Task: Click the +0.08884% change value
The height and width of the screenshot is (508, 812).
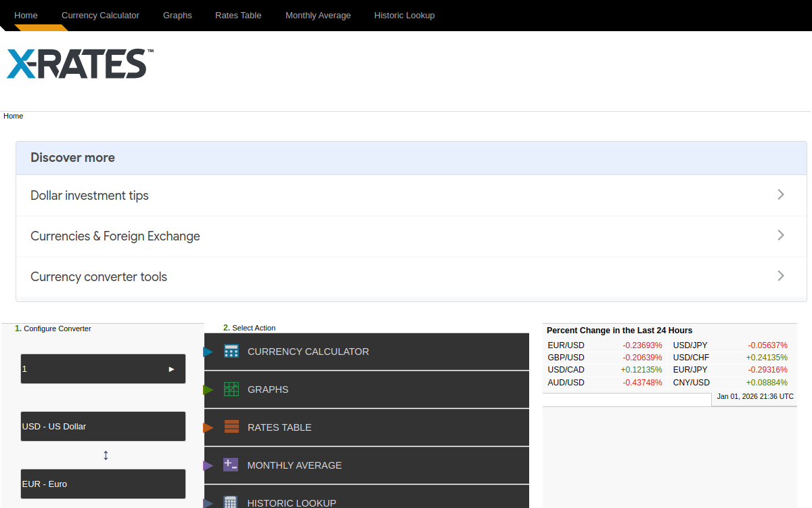Action: point(767,383)
